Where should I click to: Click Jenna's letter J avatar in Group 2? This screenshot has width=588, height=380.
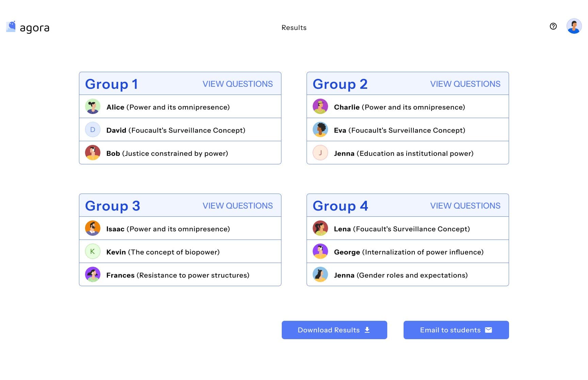[x=320, y=153]
